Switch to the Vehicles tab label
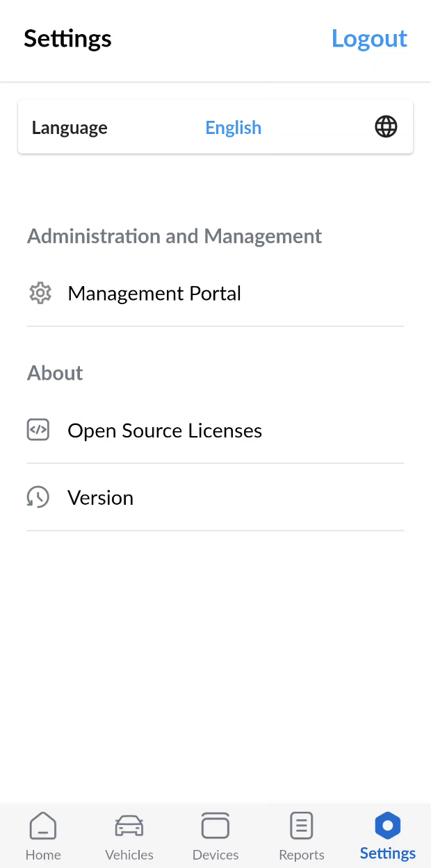Image resolution: width=431 pixels, height=868 pixels. point(129,855)
